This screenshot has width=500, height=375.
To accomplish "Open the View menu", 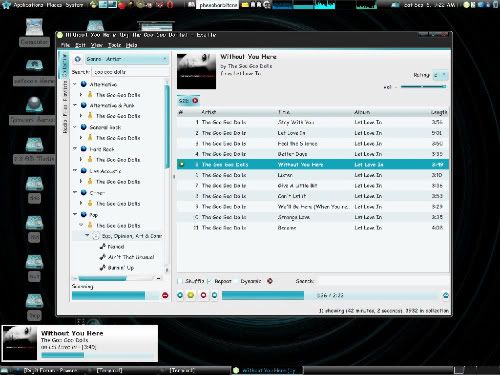I will pyautogui.click(x=97, y=45).
